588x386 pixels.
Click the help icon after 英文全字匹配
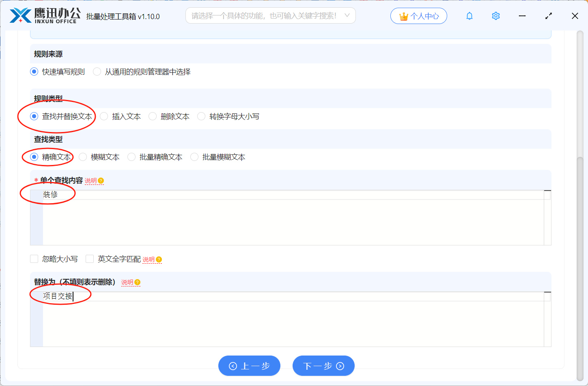click(159, 259)
